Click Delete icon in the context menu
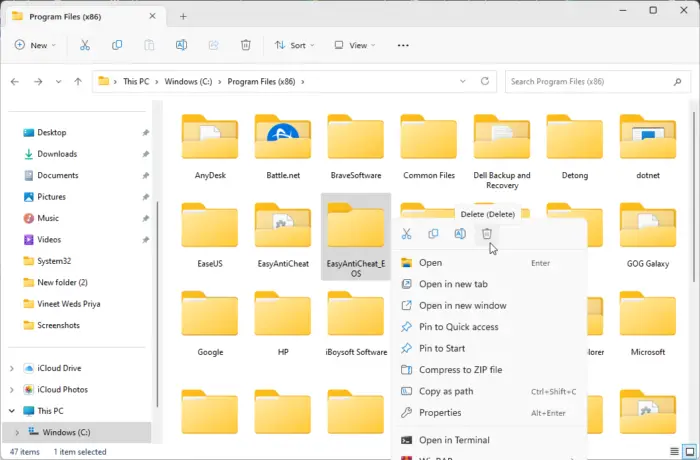Viewport: 700px width, 460px height. coord(487,234)
